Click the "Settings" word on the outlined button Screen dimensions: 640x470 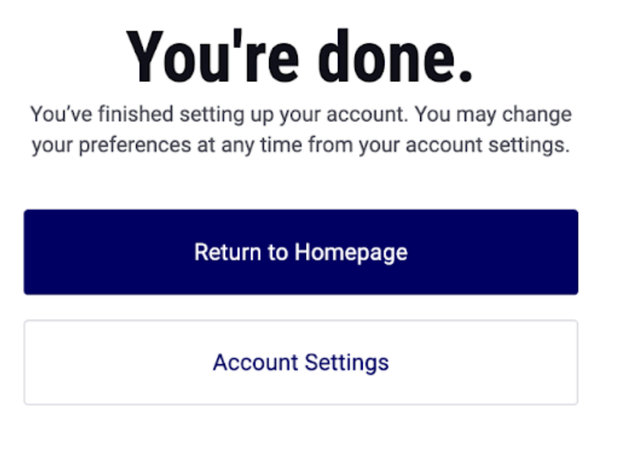347,363
